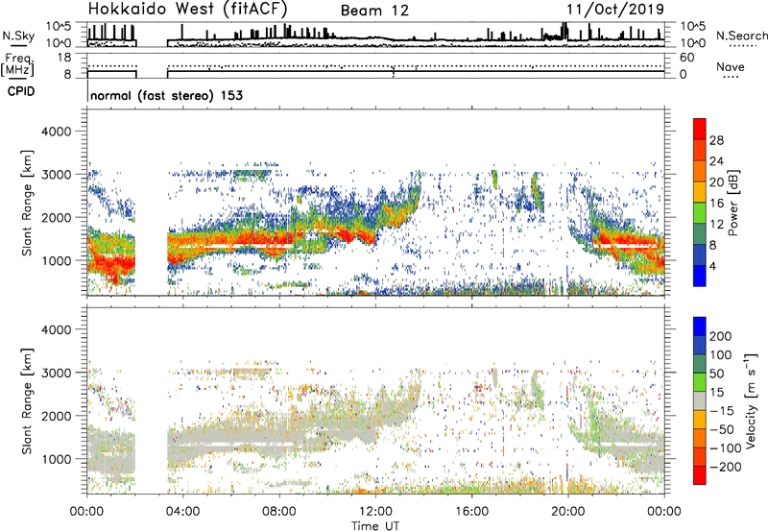Image resolution: width=768 pixels, height=532 pixels.
Task: Click the 'Hokkaido West (fitACF)' title text
Action: (188, 9)
